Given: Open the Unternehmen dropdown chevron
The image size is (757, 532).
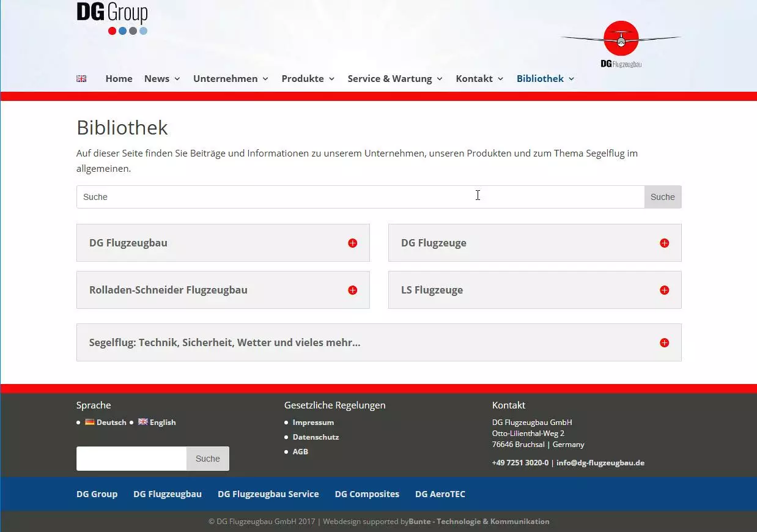Looking at the screenshot, I should 265,79.
